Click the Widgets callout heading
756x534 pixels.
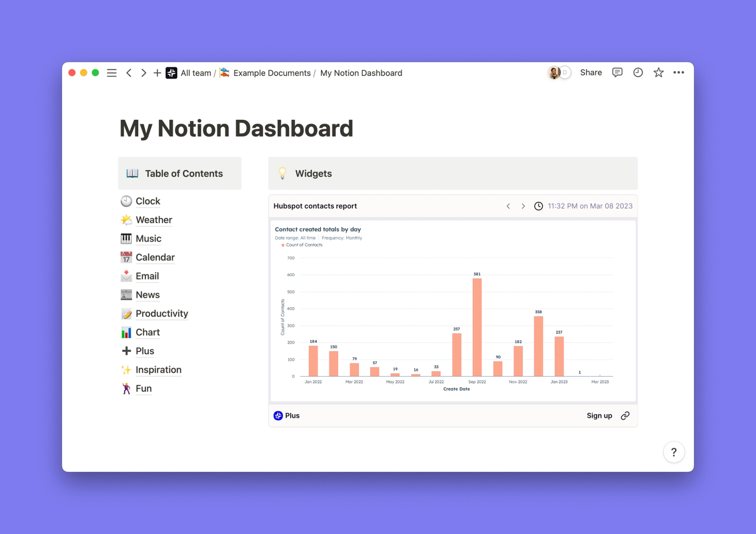pyautogui.click(x=313, y=173)
